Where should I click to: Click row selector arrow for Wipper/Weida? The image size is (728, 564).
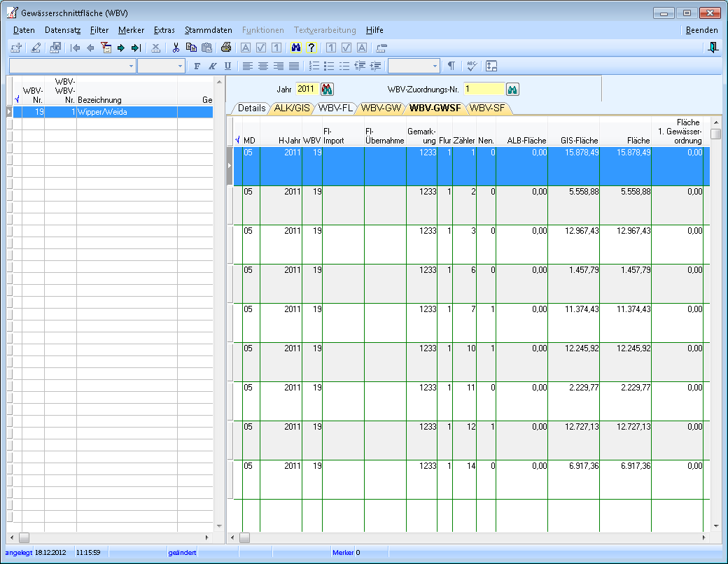[x=9, y=111]
